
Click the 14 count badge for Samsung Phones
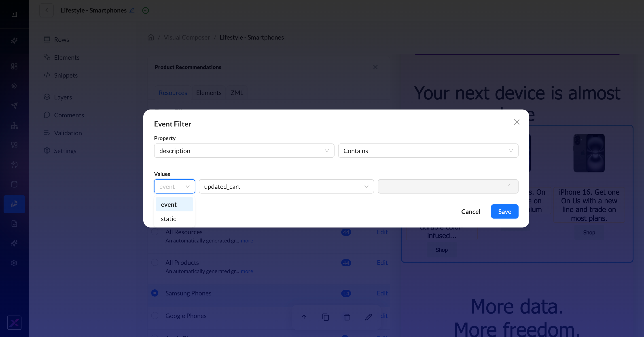[346, 293]
